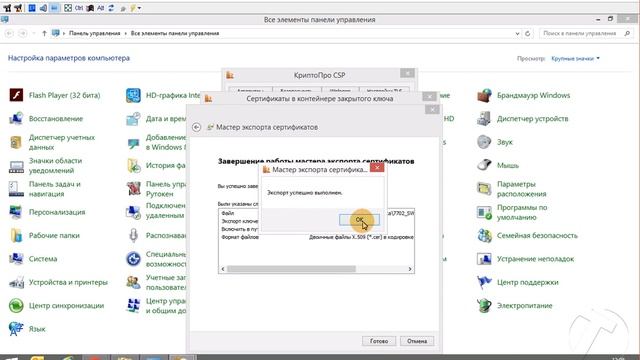Open the HD-графика Intel icon
Image resolution: width=640 pixels, height=360 pixels.
(x=133, y=95)
